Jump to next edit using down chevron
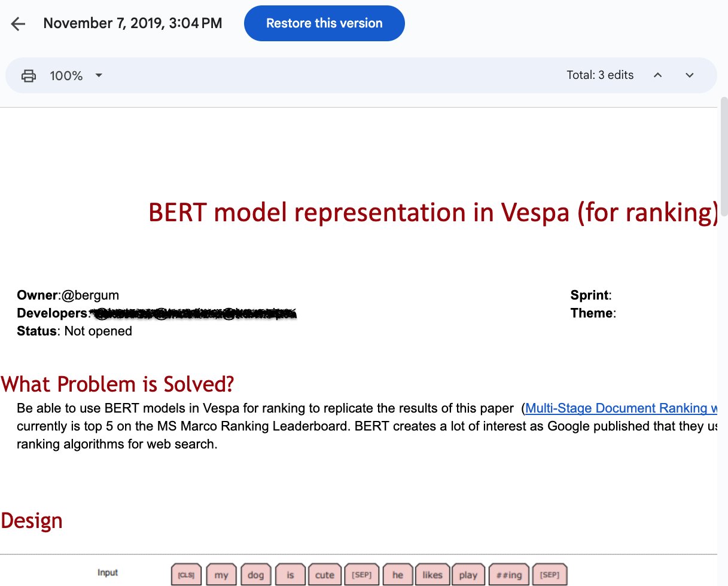728x586 pixels. (689, 75)
